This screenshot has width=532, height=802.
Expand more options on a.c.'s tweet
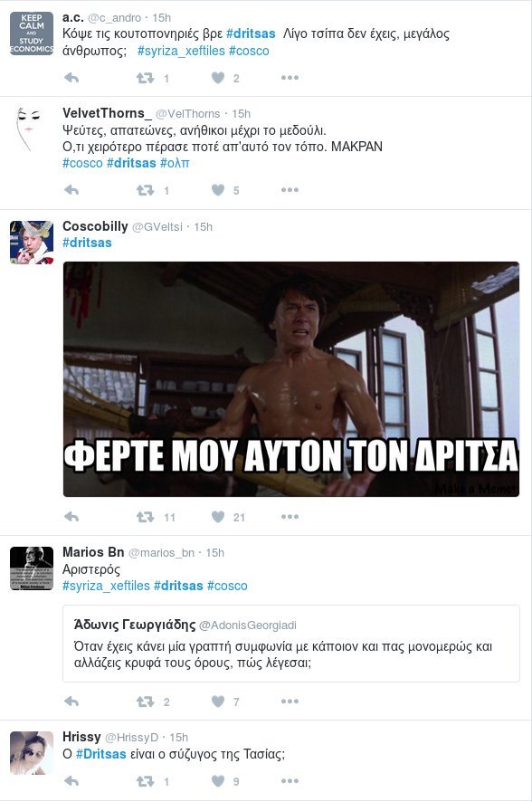click(x=289, y=78)
